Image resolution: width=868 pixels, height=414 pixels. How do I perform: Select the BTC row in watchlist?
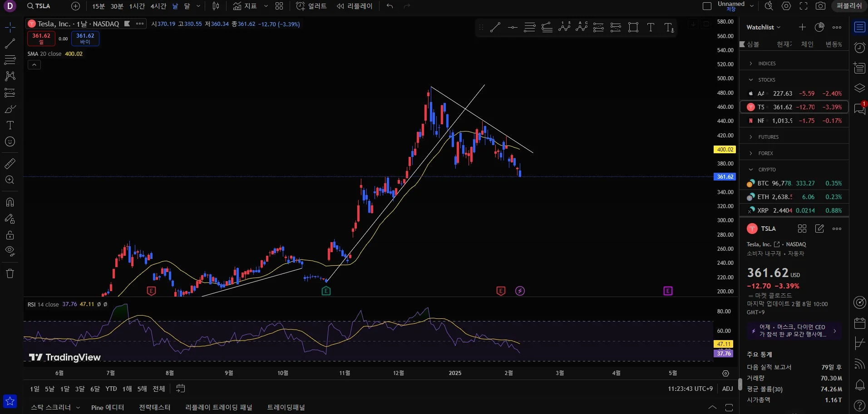pos(794,183)
